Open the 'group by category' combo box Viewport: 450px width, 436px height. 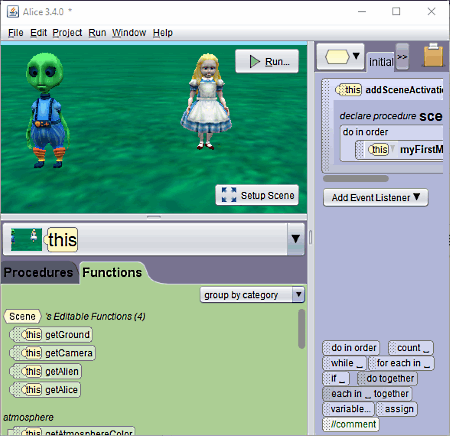click(x=252, y=295)
